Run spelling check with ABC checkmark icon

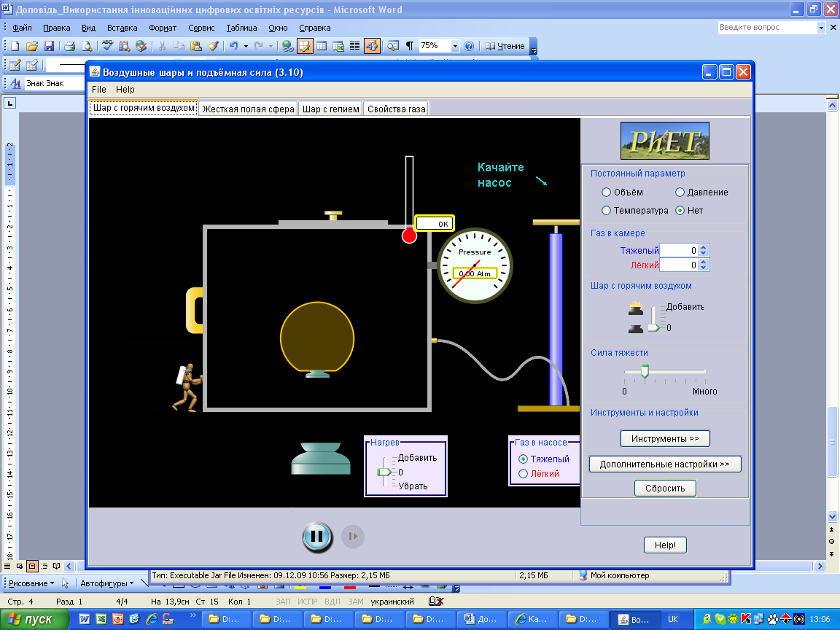click(108, 46)
